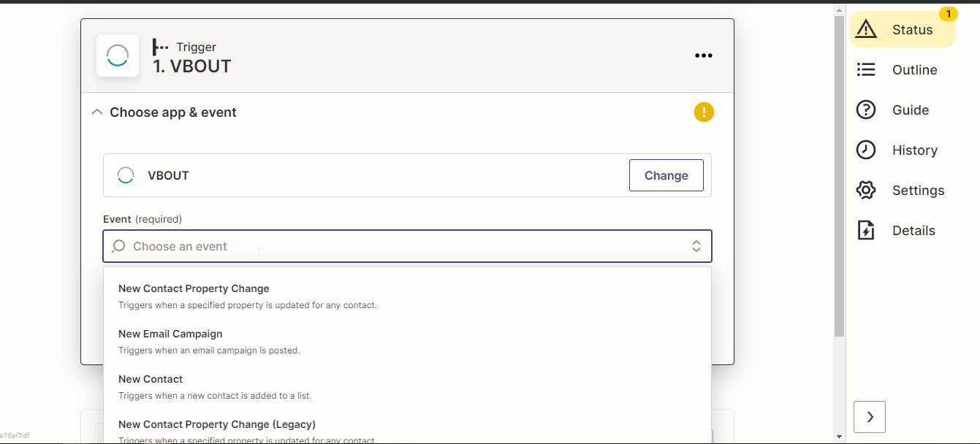The image size is (980, 444).
Task: Select New Email Campaign event
Action: pyautogui.click(x=407, y=342)
